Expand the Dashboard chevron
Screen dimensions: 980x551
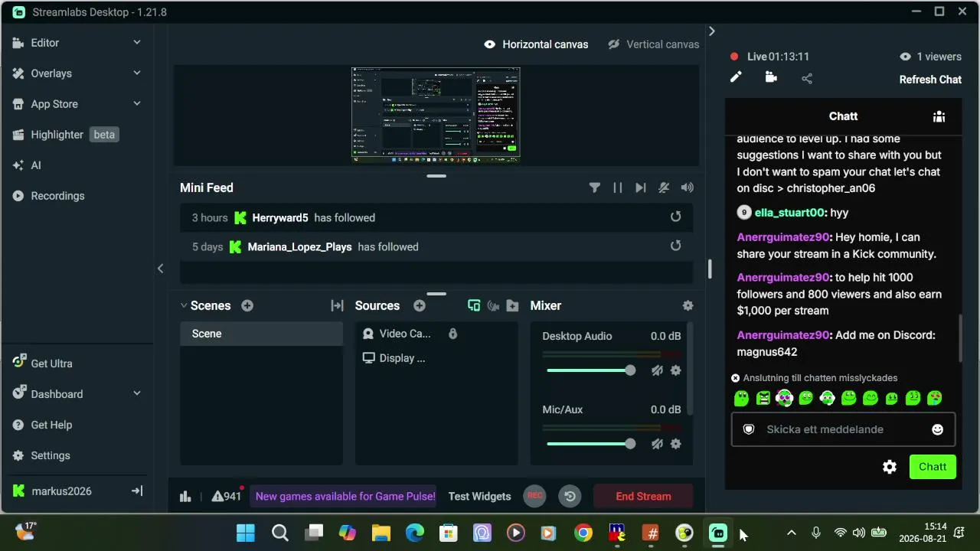tap(137, 394)
